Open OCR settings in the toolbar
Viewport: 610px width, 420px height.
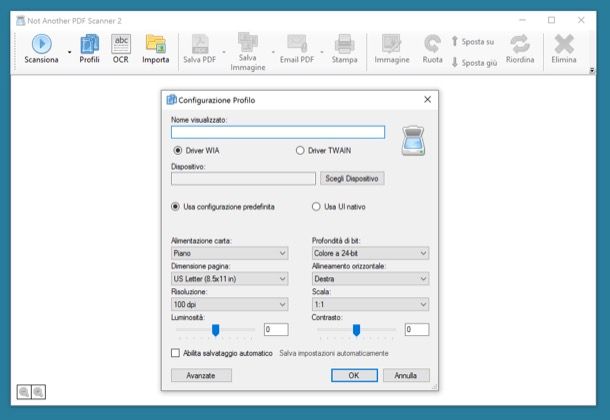pos(121,49)
